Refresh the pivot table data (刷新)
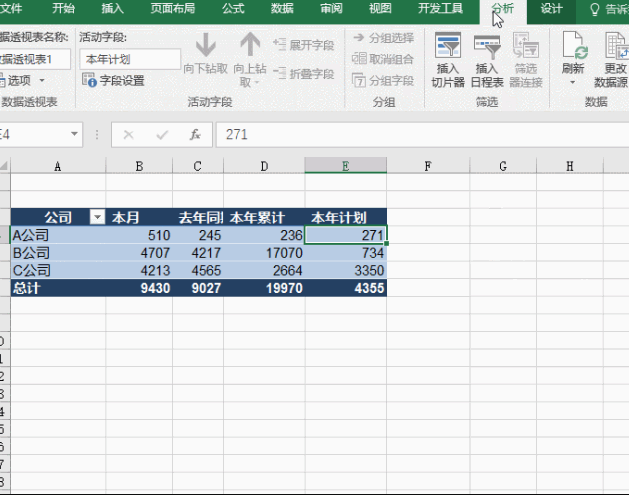The height and width of the screenshot is (495, 629). coord(573,53)
